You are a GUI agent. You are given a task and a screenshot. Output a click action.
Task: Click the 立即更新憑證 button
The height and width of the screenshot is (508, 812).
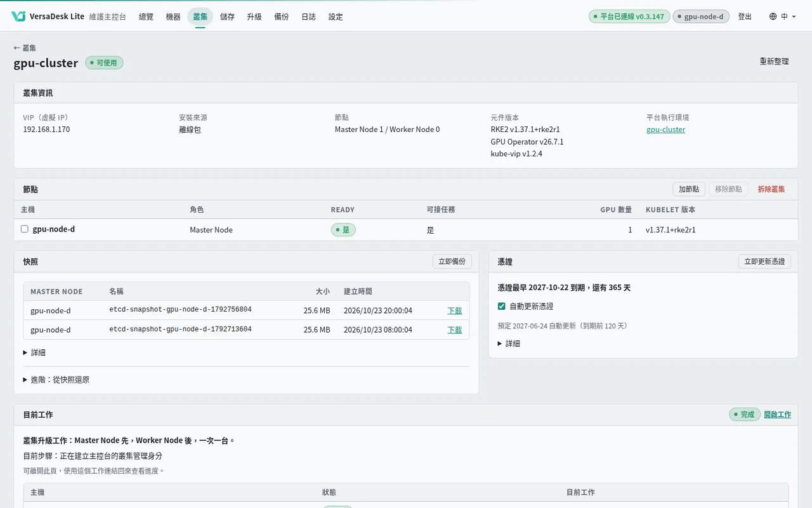click(x=764, y=262)
